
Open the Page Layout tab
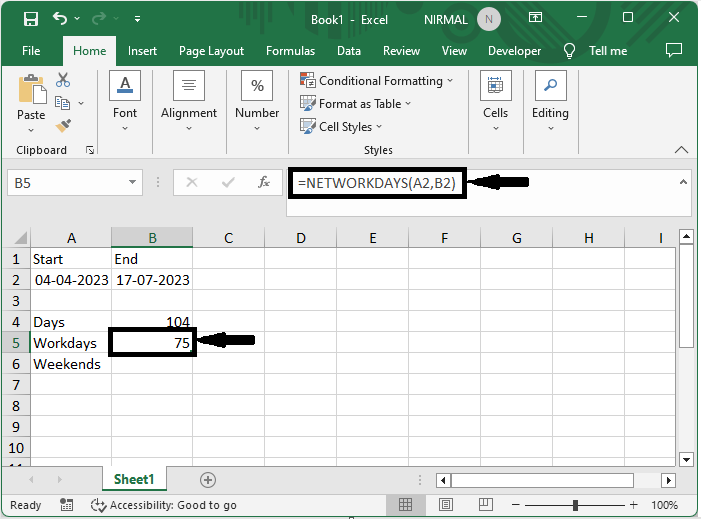(211, 51)
